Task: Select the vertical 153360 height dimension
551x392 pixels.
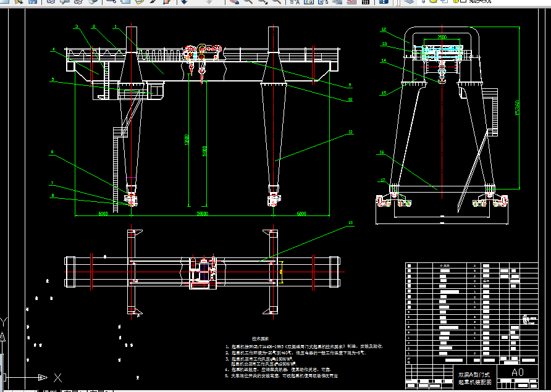Action: pyautogui.click(x=517, y=108)
